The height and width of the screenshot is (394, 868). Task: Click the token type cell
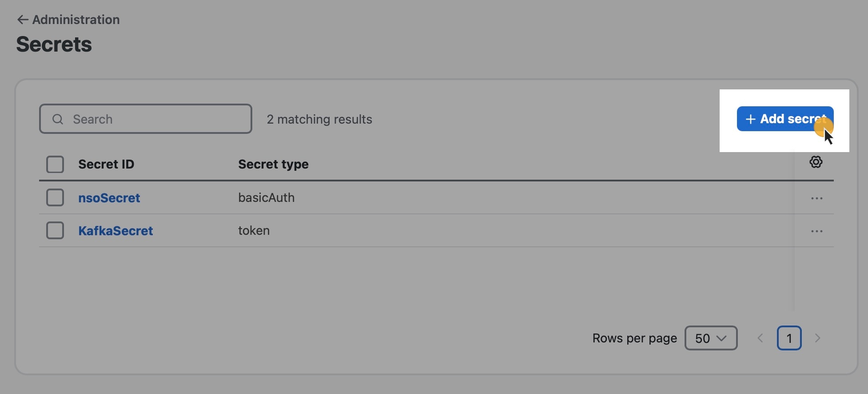click(x=254, y=230)
